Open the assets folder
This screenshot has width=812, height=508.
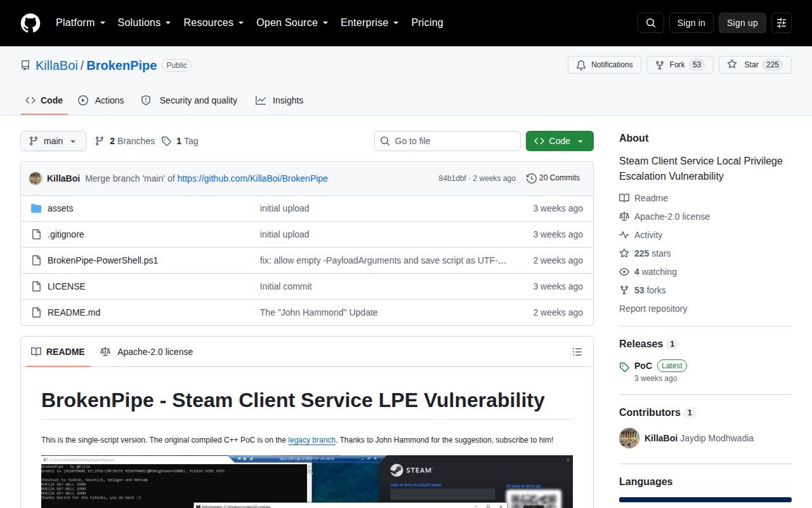tap(60, 208)
